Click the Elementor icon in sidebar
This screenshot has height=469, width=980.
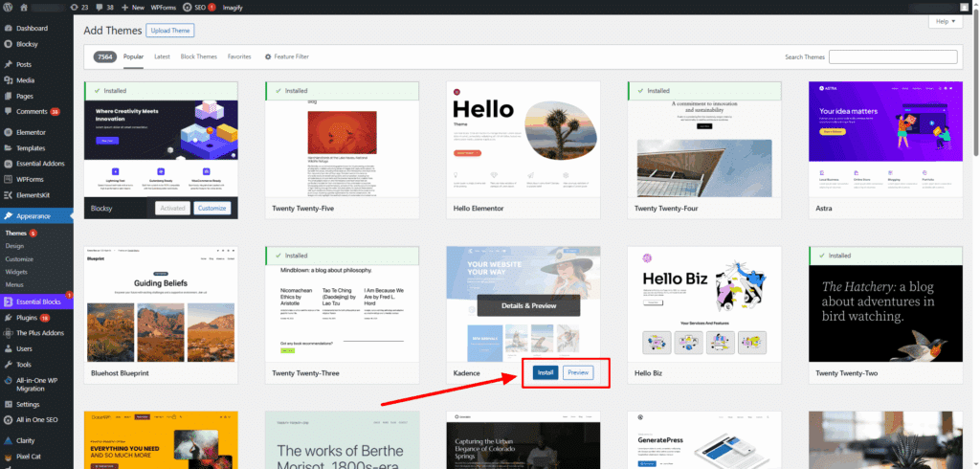(8, 133)
